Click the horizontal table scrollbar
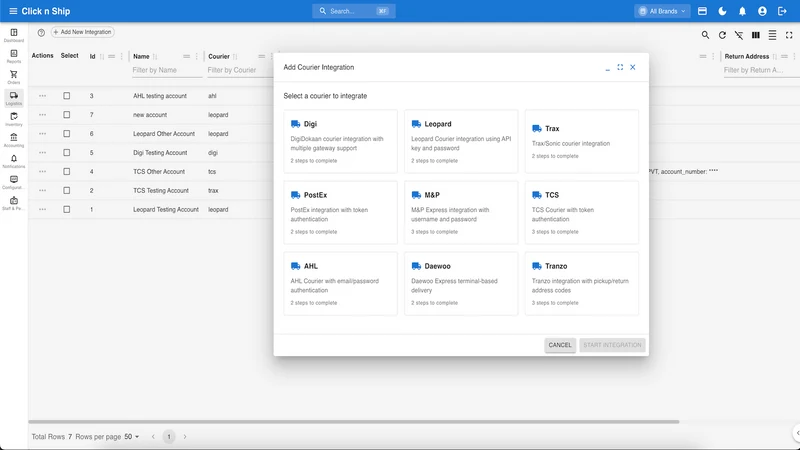This screenshot has height=450, width=800. (x=354, y=422)
